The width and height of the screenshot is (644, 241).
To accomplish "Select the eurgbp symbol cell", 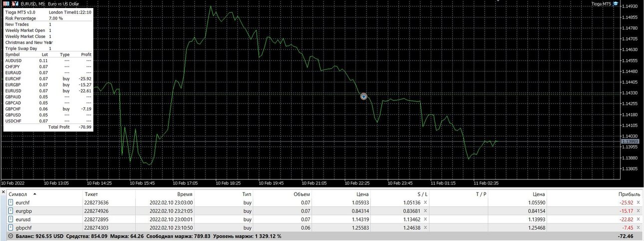I will click(24, 211).
